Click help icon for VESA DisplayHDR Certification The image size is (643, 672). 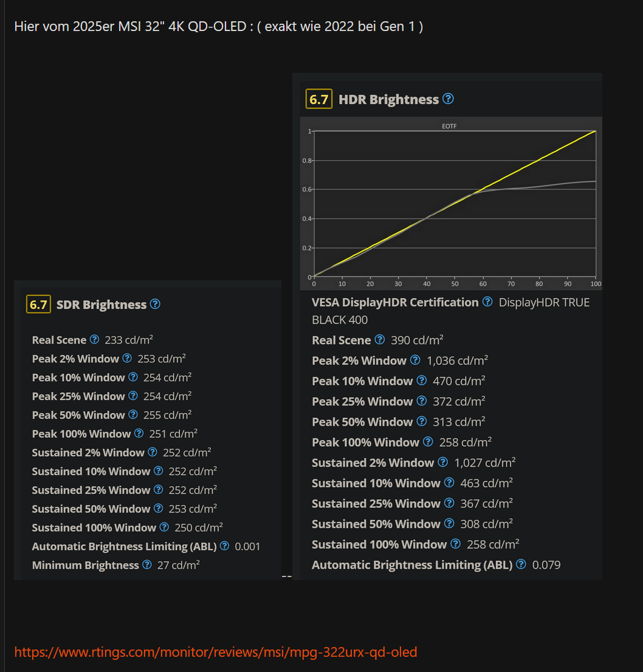[x=487, y=302]
